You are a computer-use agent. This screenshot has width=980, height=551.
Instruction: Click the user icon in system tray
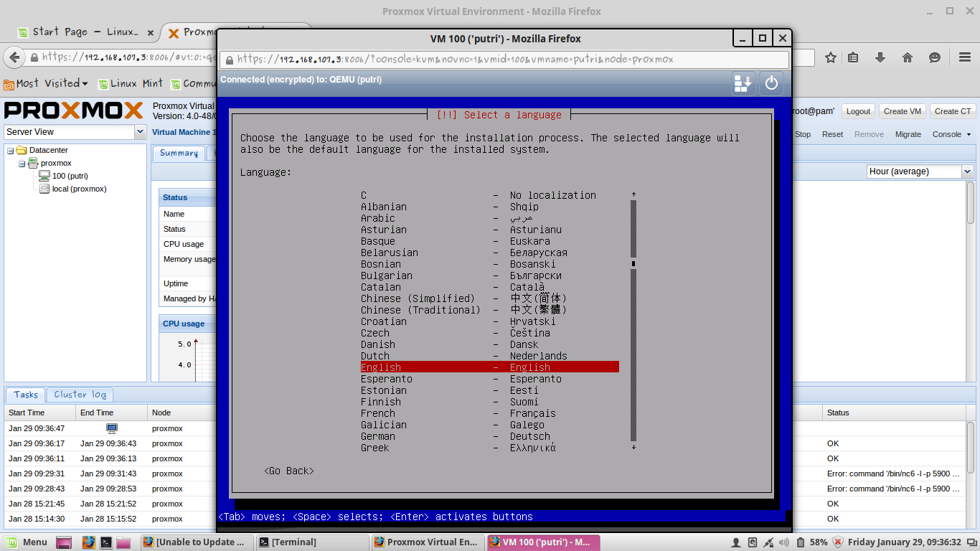click(x=735, y=542)
